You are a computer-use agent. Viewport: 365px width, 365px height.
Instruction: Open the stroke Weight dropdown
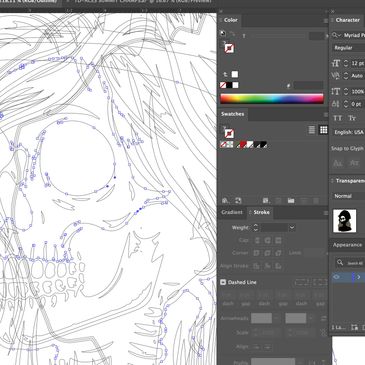coord(292,228)
